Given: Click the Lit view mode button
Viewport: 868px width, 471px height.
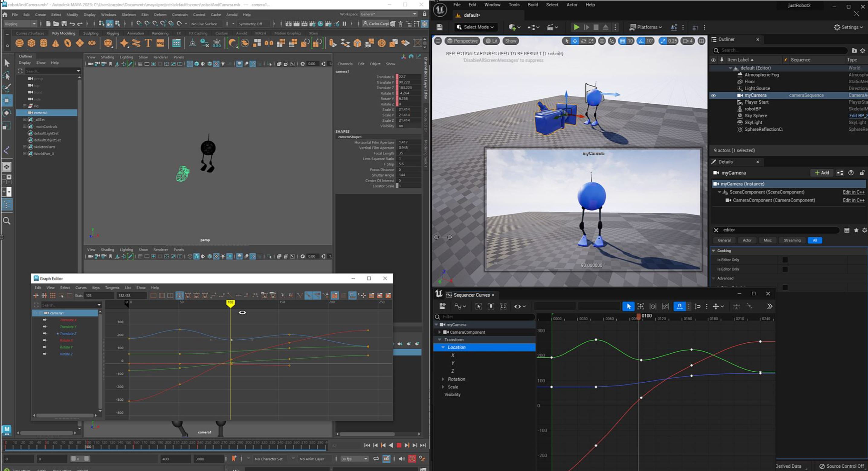Looking at the screenshot, I should pos(491,41).
